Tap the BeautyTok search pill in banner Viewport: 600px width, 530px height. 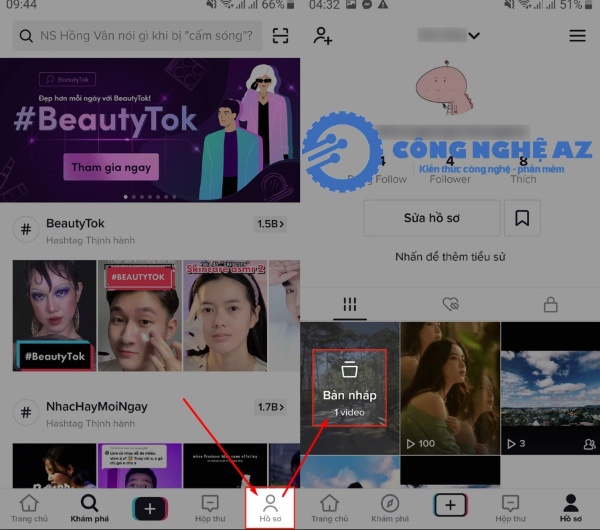[67, 80]
